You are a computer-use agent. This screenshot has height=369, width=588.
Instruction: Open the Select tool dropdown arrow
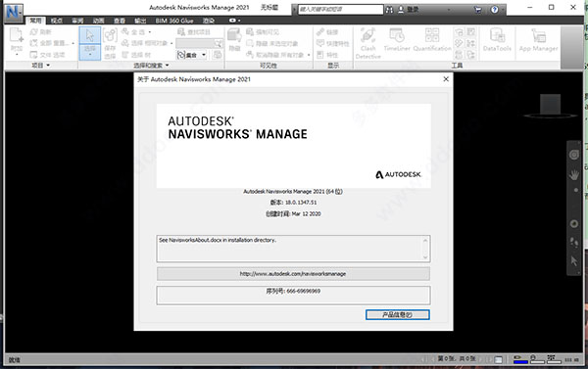[x=89, y=55]
